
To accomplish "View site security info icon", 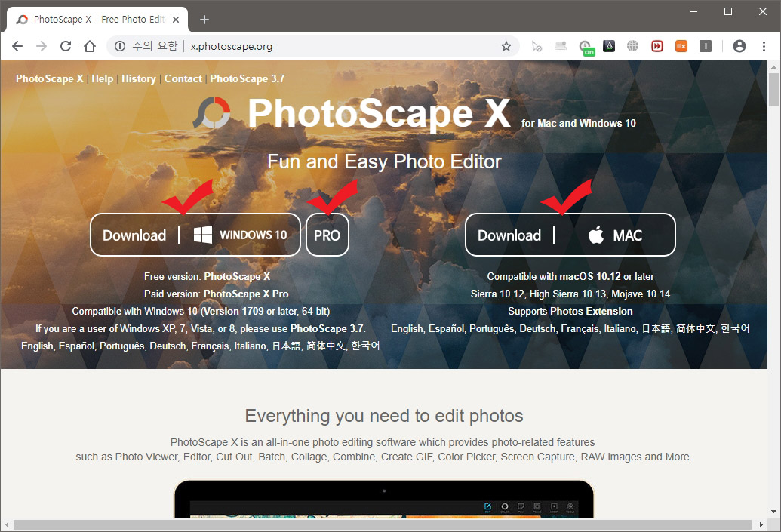I will [120, 46].
